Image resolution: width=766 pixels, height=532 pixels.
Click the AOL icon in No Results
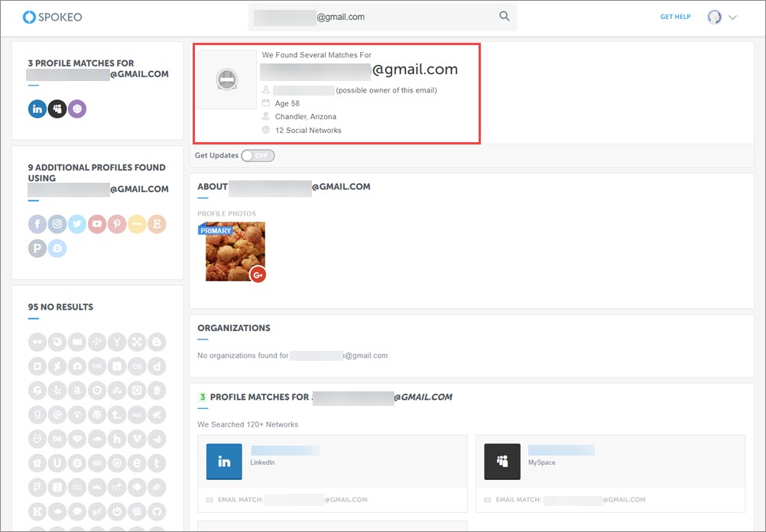(x=137, y=415)
